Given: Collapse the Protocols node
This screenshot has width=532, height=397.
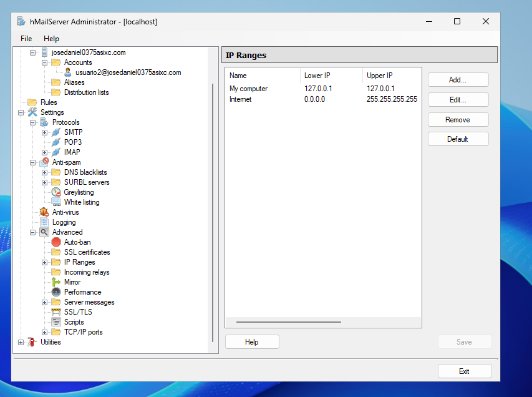Looking at the screenshot, I should click(x=32, y=122).
